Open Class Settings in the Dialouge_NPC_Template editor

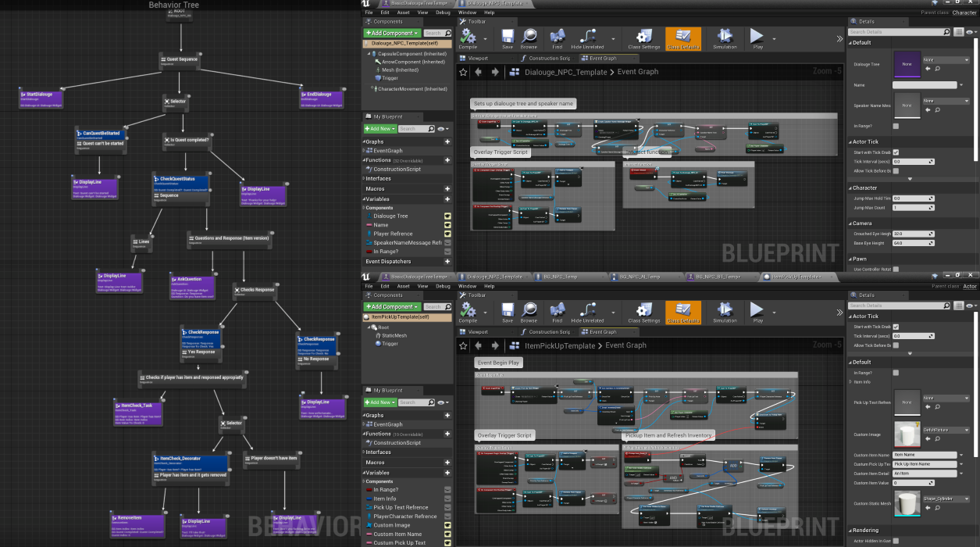point(644,39)
